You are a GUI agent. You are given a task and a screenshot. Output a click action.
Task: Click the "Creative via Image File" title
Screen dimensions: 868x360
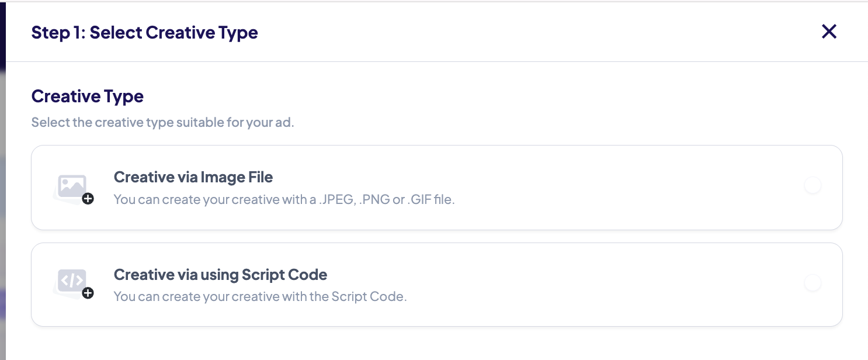tap(193, 176)
